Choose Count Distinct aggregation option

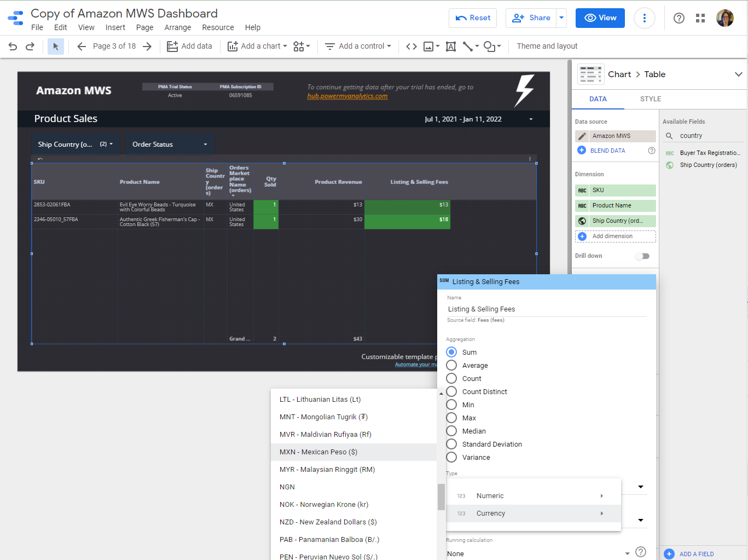click(x=451, y=391)
